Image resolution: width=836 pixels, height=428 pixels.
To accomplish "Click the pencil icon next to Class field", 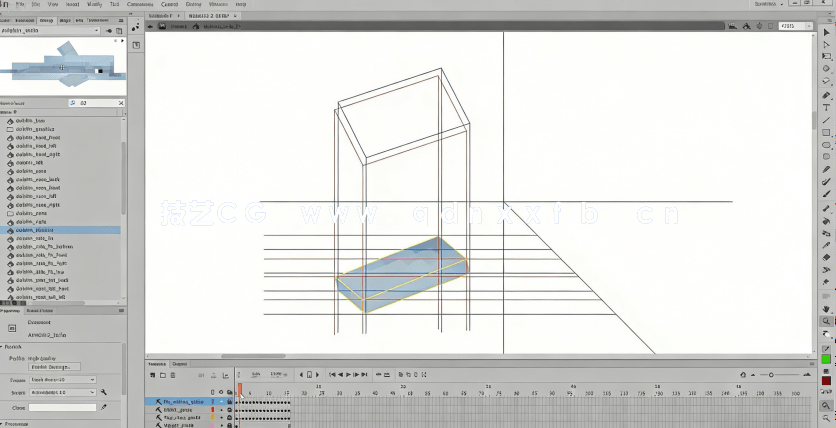I will pos(104,407).
